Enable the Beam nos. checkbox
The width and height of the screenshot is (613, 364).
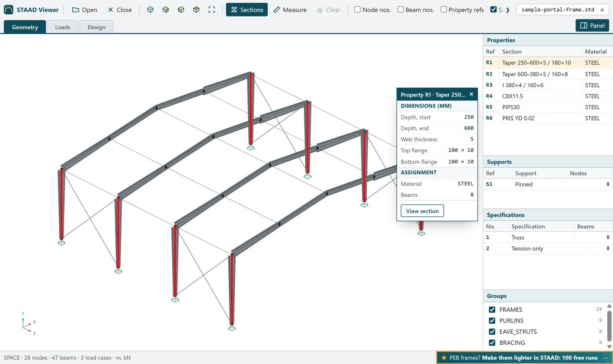(400, 10)
